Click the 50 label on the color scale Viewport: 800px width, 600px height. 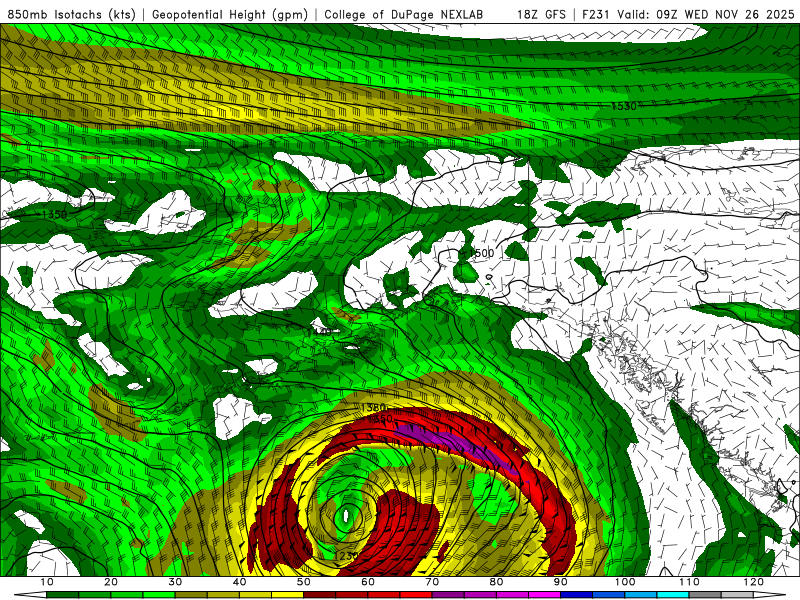[x=304, y=582]
